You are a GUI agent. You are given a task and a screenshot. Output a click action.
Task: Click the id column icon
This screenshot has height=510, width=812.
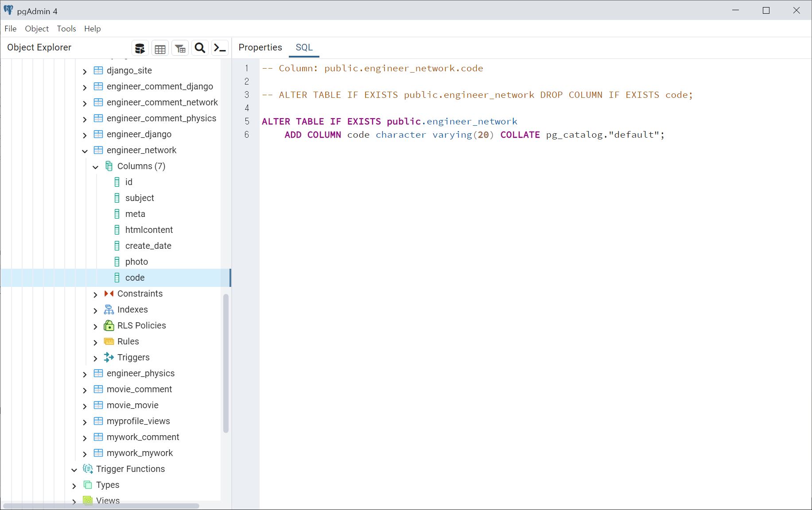pyautogui.click(x=117, y=182)
